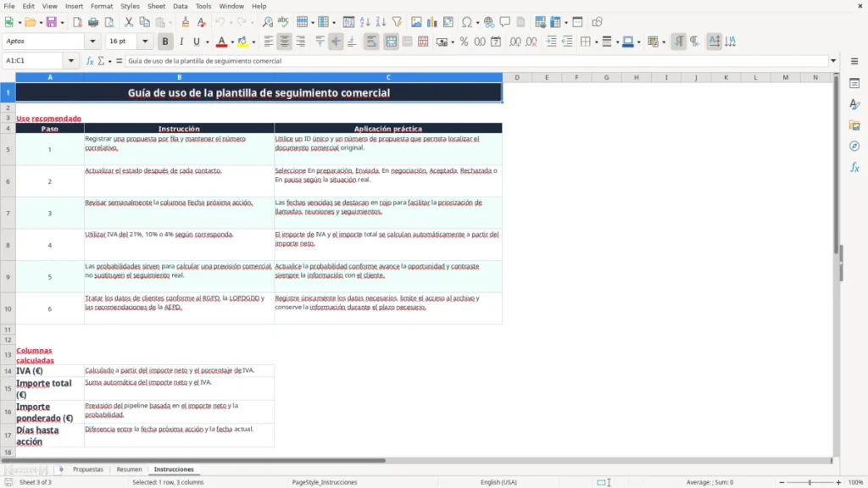This screenshot has width=868, height=488.
Task: Switch to the Propuestas sheet tab
Action: tap(88, 469)
